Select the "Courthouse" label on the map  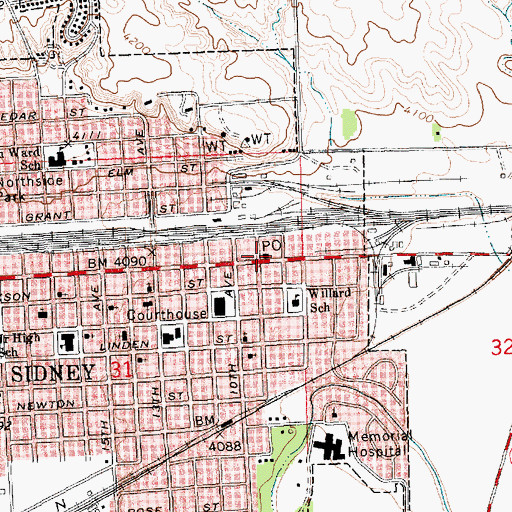[167, 314]
